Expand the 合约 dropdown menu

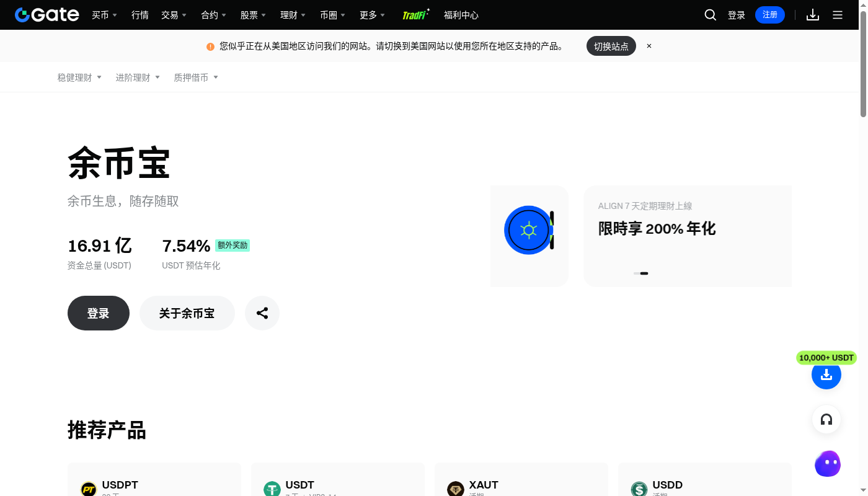[x=213, y=15]
